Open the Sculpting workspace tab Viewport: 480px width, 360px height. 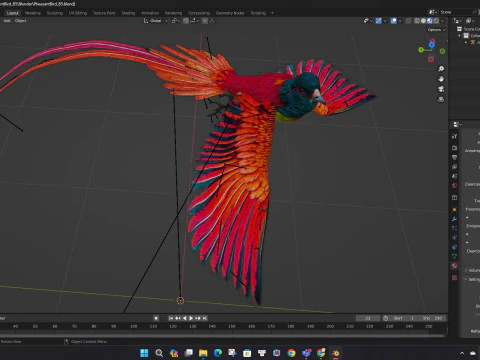(x=55, y=13)
